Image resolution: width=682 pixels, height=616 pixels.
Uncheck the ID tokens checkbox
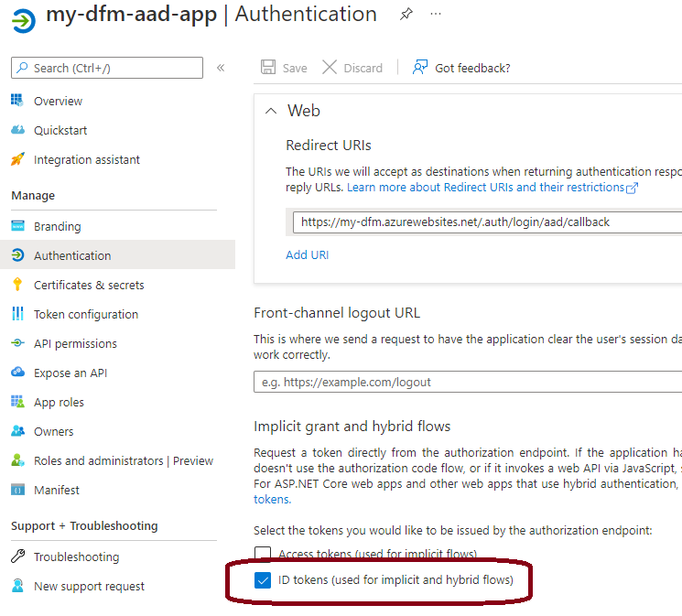[x=263, y=580]
